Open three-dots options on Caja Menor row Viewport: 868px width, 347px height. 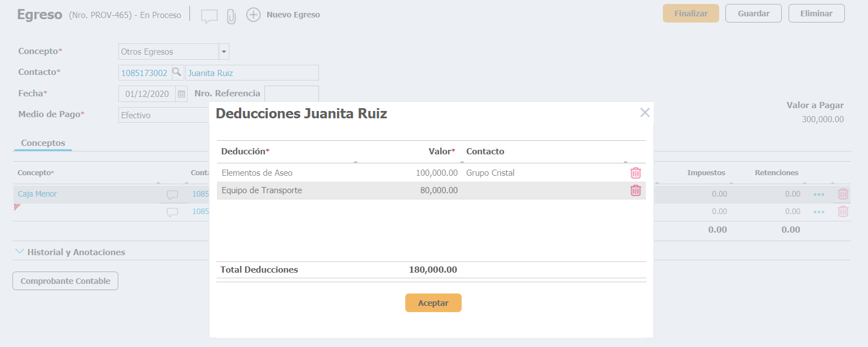point(818,194)
